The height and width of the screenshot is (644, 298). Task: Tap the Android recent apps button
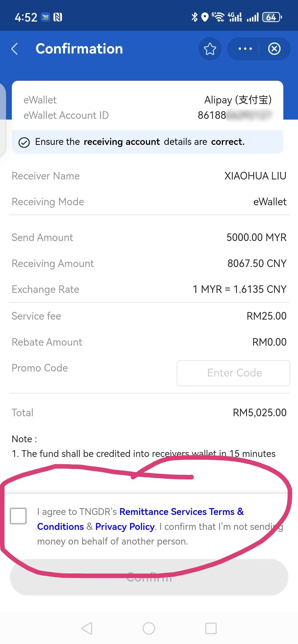[x=211, y=628]
